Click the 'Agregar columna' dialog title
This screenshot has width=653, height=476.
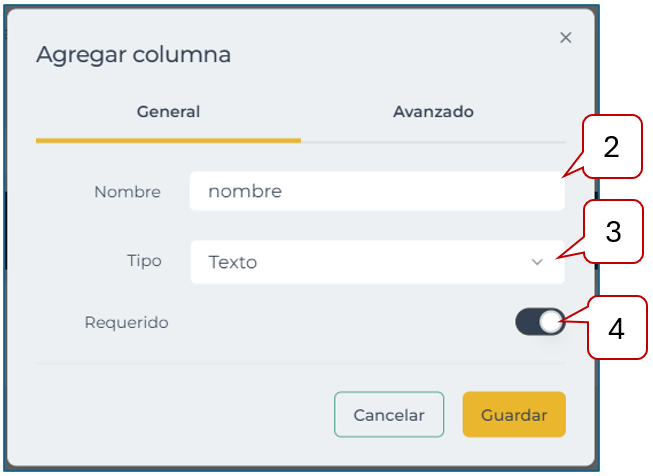pyautogui.click(x=133, y=54)
